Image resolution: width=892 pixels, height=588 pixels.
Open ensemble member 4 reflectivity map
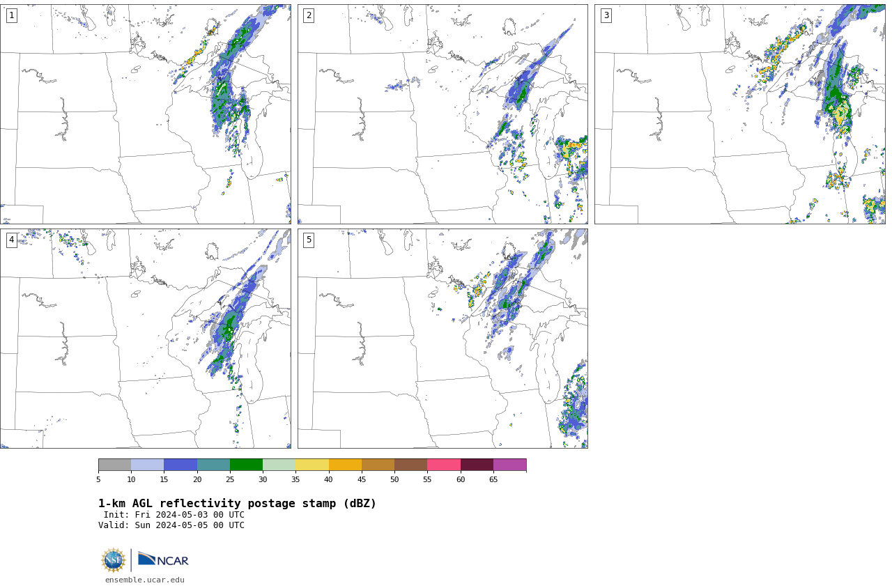(x=146, y=339)
